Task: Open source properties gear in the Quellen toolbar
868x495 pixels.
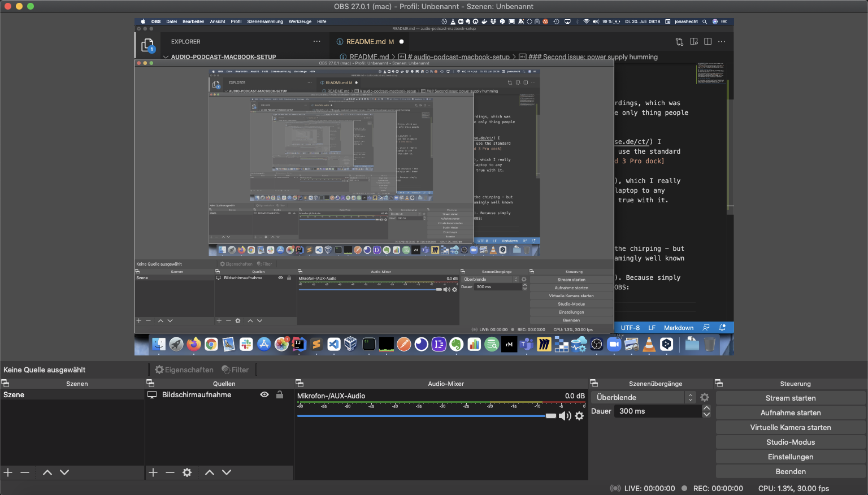Action: coord(187,472)
